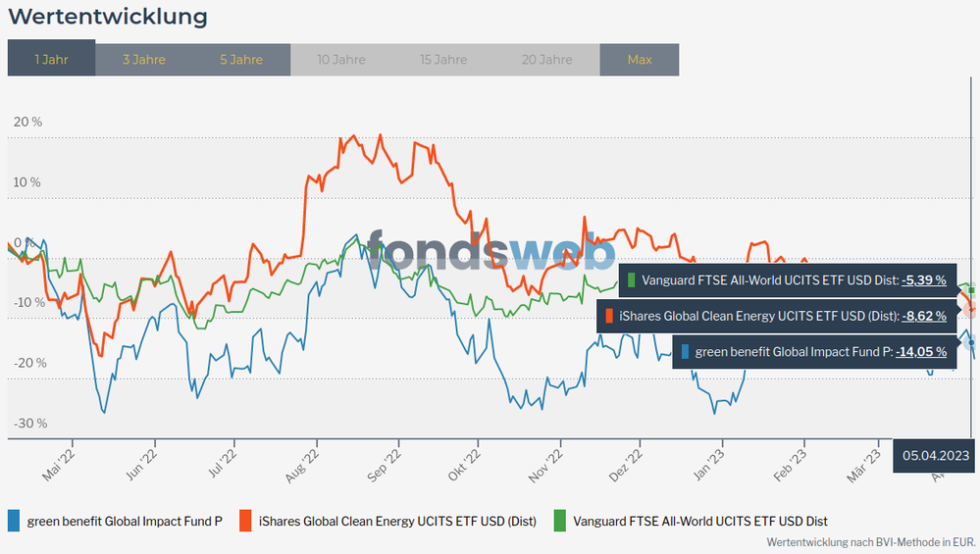
Task: Switch chart to the Max range
Action: [x=640, y=59]
